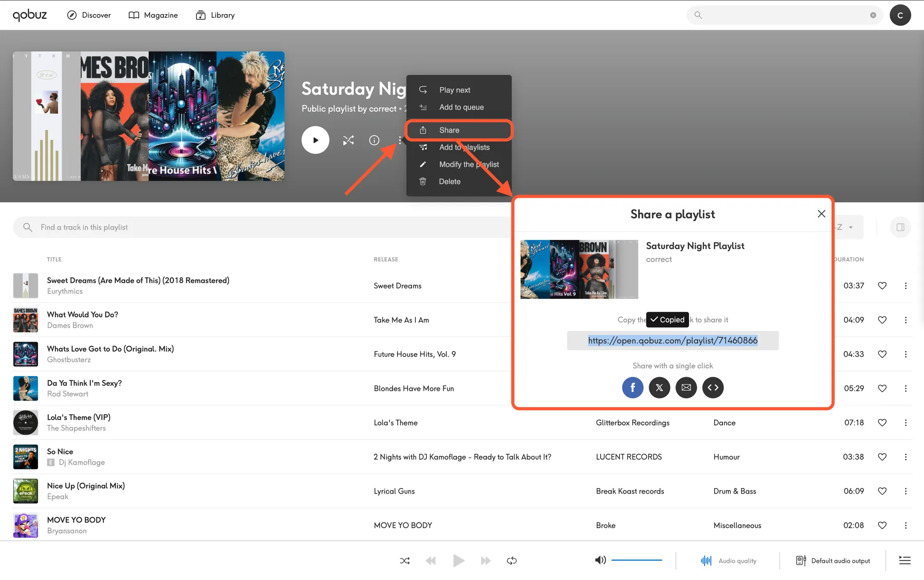Focus Find a track in playlist field
Image resolution: width=924 pixels, height=580 pixels.
(261, 227)
